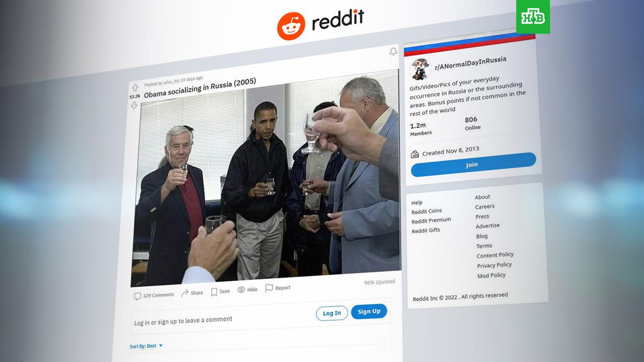Click the notification bell icon

(x=393, y=52)
